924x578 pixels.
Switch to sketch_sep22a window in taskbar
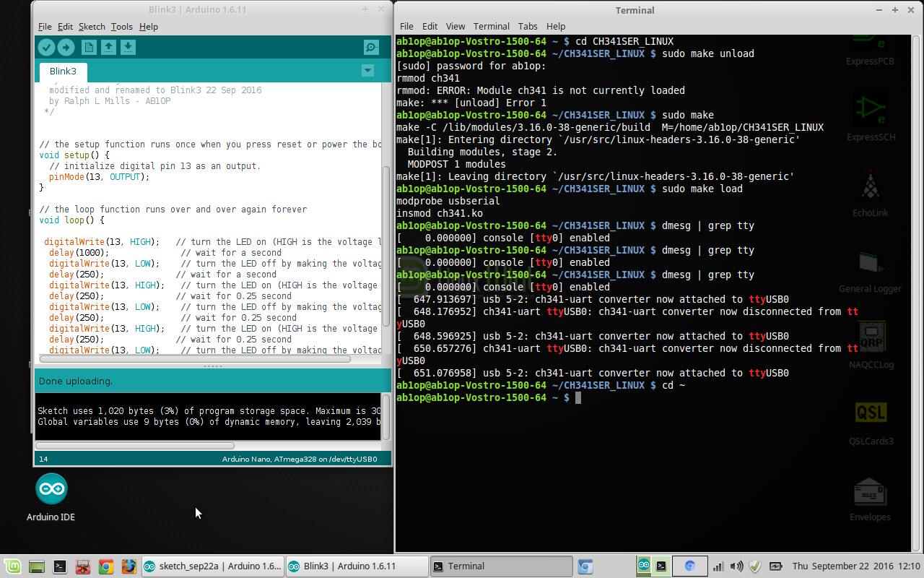(x=212, y=566)
